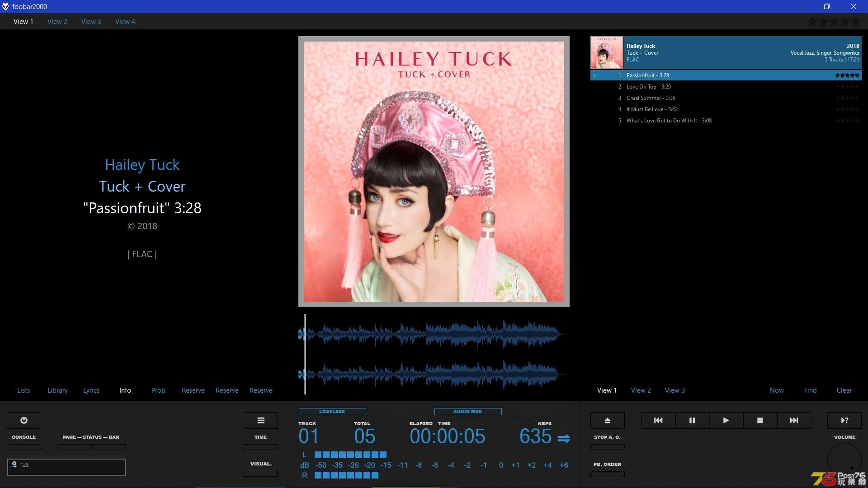Viewport: 868px width, 488px height.
Task: Switch to View 3 in the top tab bar
Action: coord(91,21)
